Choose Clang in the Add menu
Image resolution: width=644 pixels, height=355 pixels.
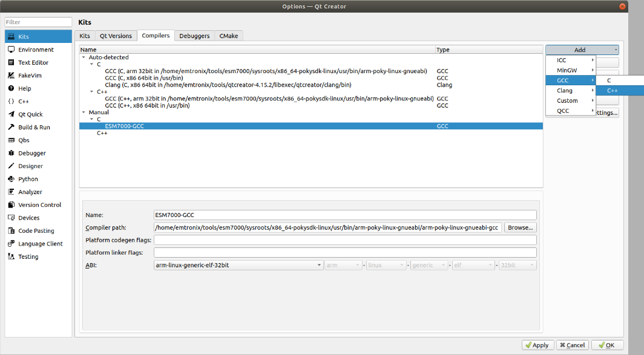click(x=571, y=90)
